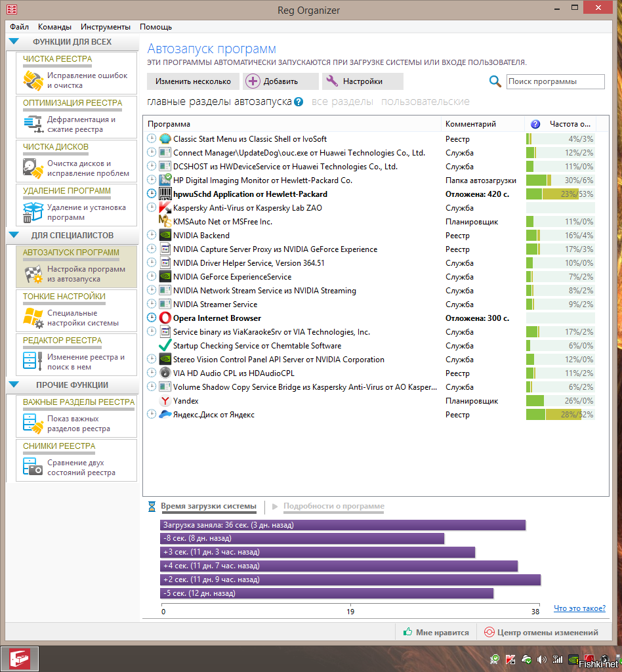622x672 pixels.
Task: Click the Yandex row icon
Action: click(165, 401)
